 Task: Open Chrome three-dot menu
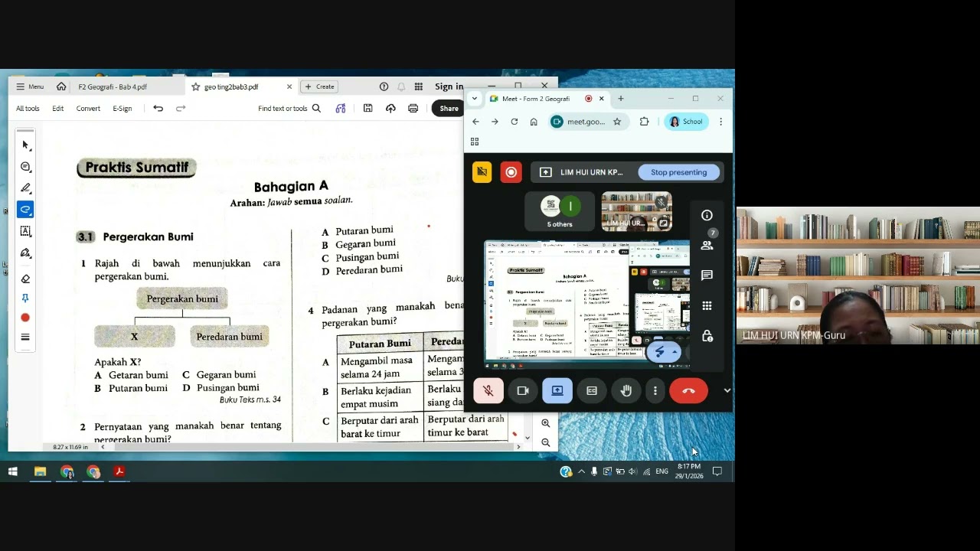[720, 122]
